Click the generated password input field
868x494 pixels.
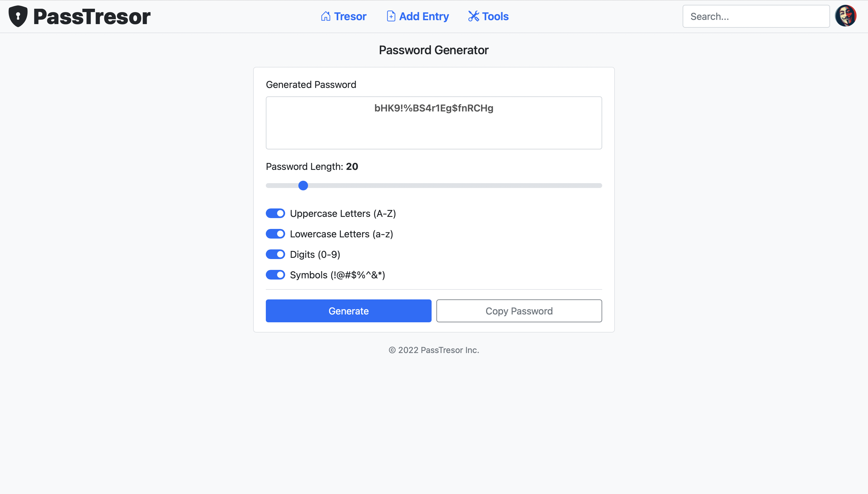click(434, 123)
